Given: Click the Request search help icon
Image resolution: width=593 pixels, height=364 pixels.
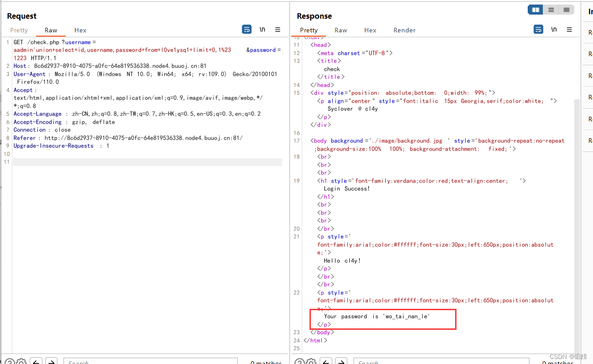Looking at the screenshot, I should click(x=9, y=362).
